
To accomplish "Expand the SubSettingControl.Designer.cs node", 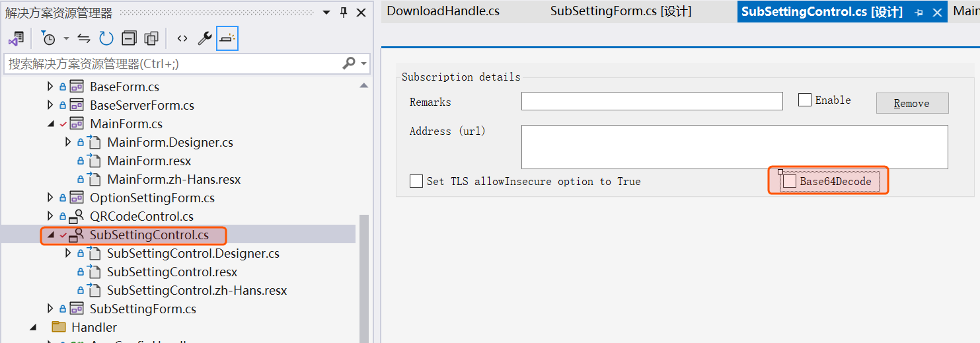I will (68, 253).
